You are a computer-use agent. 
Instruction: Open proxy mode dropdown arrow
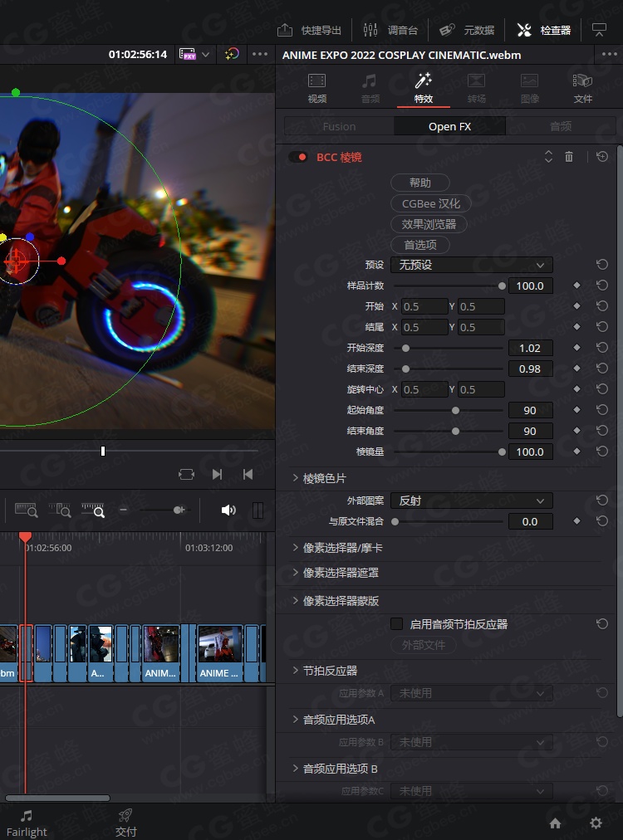coord(205,54)
